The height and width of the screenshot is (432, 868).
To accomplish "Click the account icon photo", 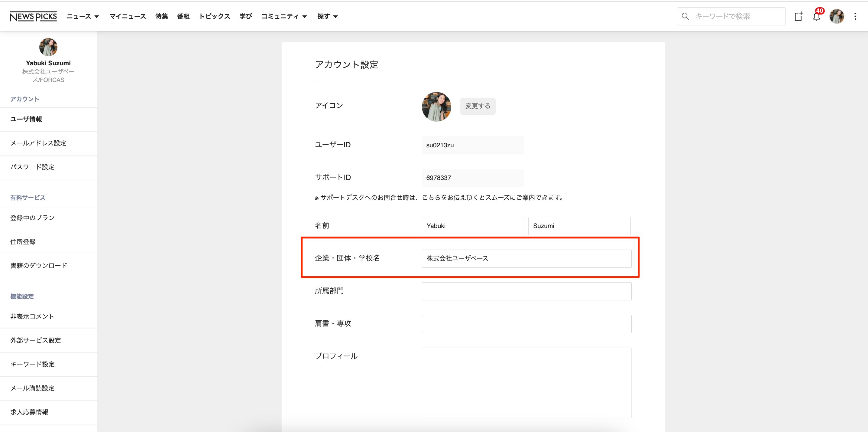I will [x=436, y=106].
